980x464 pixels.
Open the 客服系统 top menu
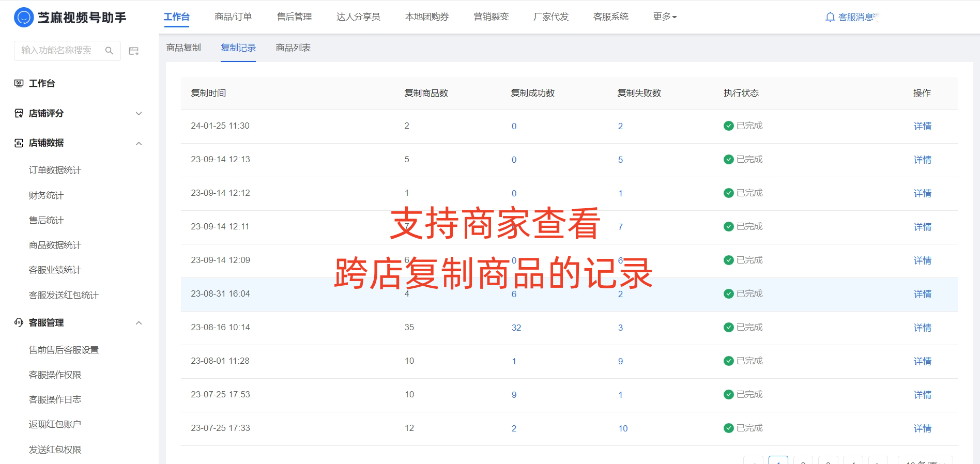611,17
